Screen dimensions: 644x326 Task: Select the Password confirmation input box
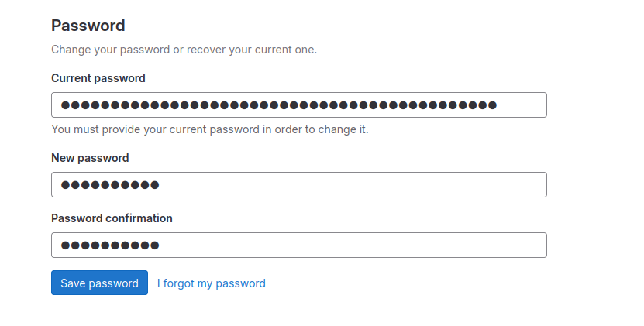click(x=298, y=245)
